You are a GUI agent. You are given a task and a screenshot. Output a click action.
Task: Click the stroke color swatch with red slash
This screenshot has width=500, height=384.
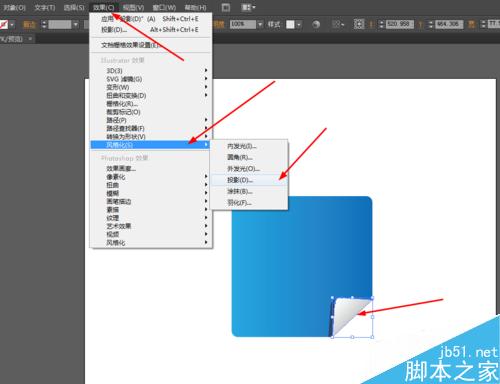(x=4, y=24)
